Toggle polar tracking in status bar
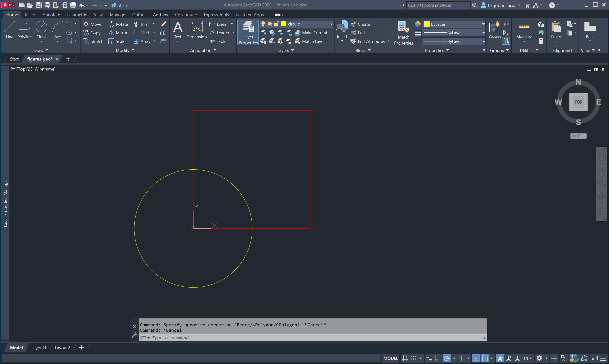The image size is (609, 364). click(447, 358)
